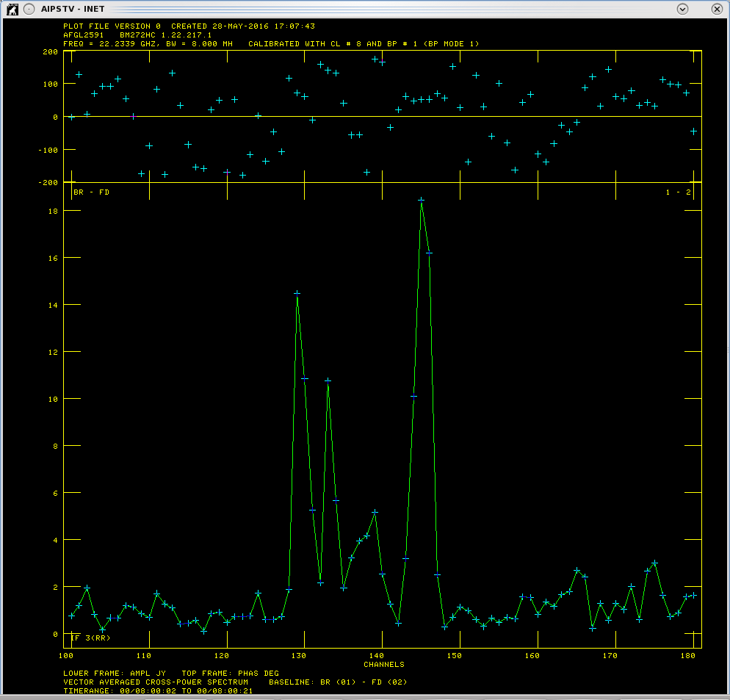Click the small peak near channel 139
Screen dimensions: 730x700
375,512
